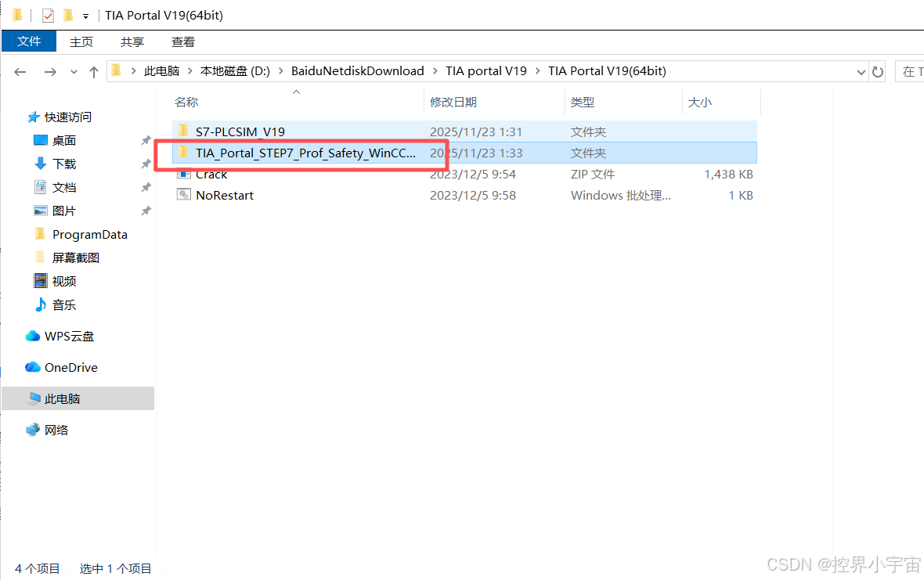Open the 文件 ribbon tab
This screenshot has width=924, height=580.
click(x=29, y=41)
